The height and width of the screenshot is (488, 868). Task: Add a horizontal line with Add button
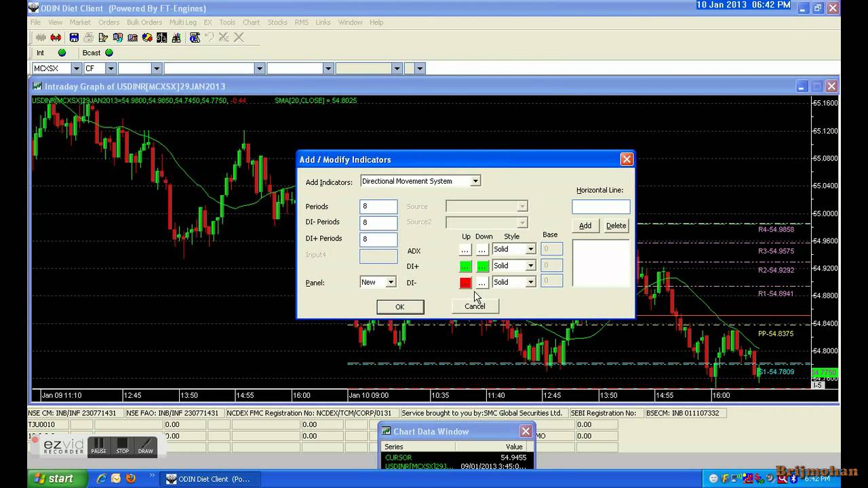click(585, 226)
